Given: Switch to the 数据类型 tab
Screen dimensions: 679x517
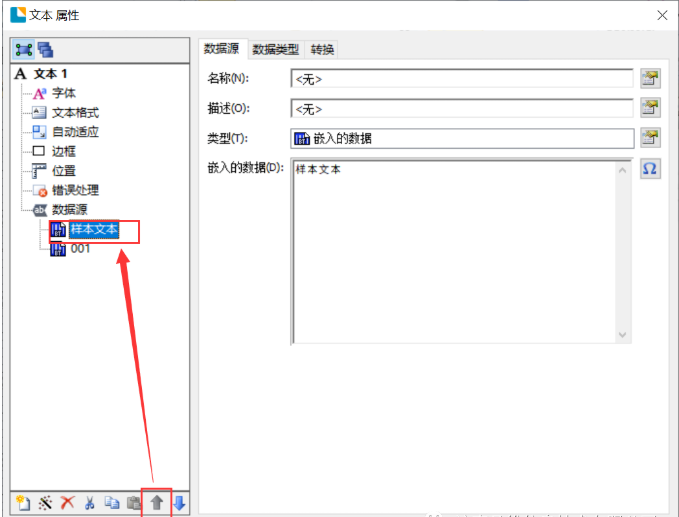Looking at the screenshot, I should tap(275, 49).
